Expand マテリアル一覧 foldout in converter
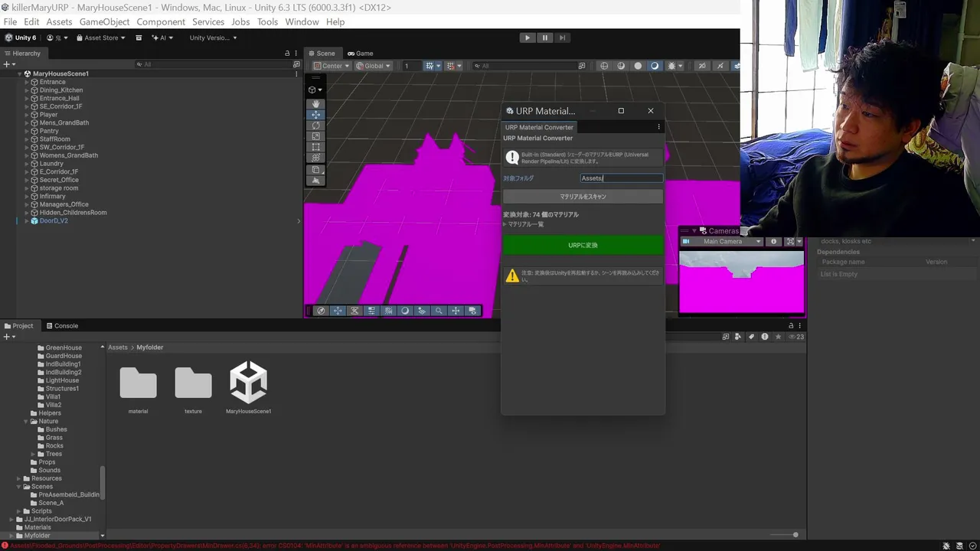 coord(505,224)
